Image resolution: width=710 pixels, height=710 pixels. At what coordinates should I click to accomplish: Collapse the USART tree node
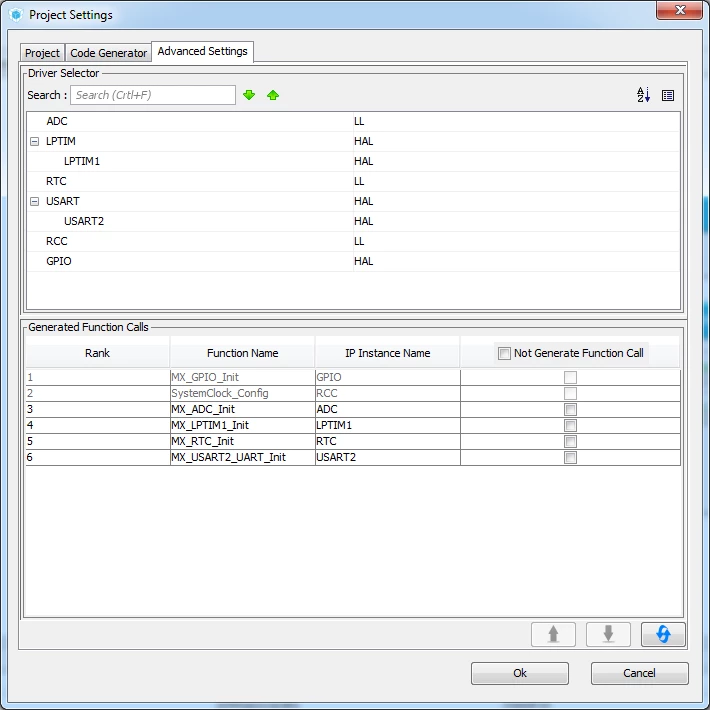tap(34, 201)
